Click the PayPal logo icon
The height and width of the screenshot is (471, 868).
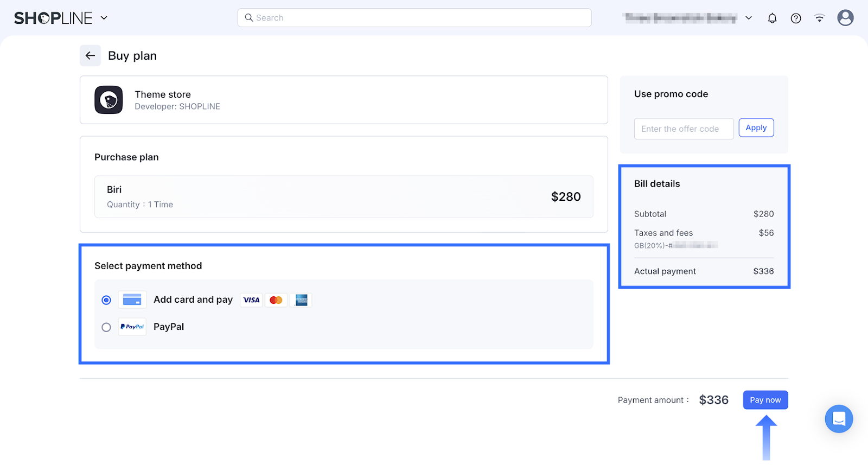pyautogui.click(x=132, y=327)
